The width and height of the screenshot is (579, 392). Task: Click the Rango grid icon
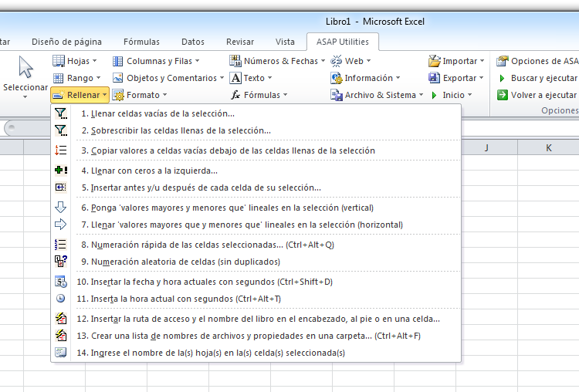click(59, 78)
